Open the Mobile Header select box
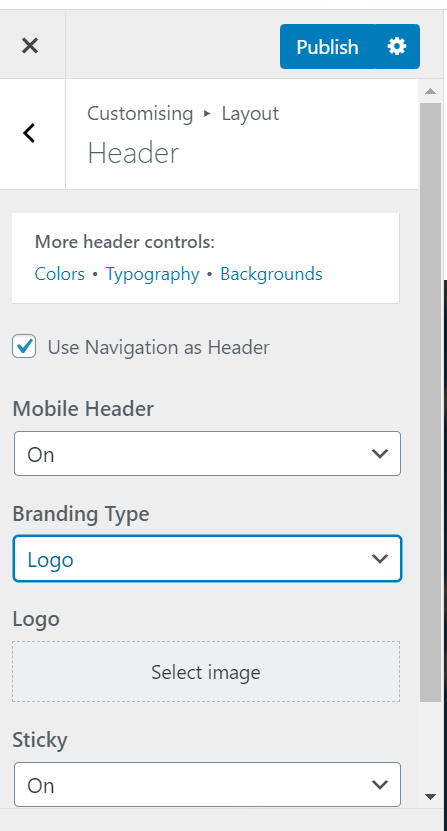 [207, 454]
